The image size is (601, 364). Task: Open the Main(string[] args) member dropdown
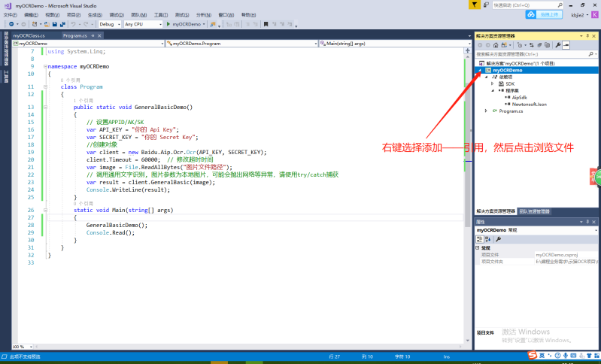point(395,44)
